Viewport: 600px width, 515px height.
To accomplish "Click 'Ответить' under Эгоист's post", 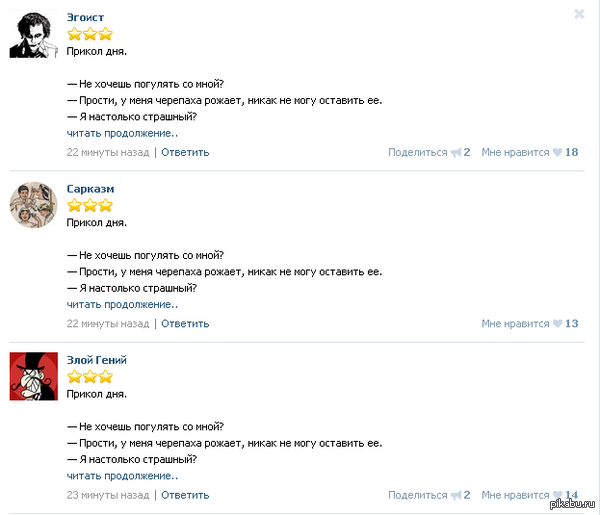I will tap(185, 153).
